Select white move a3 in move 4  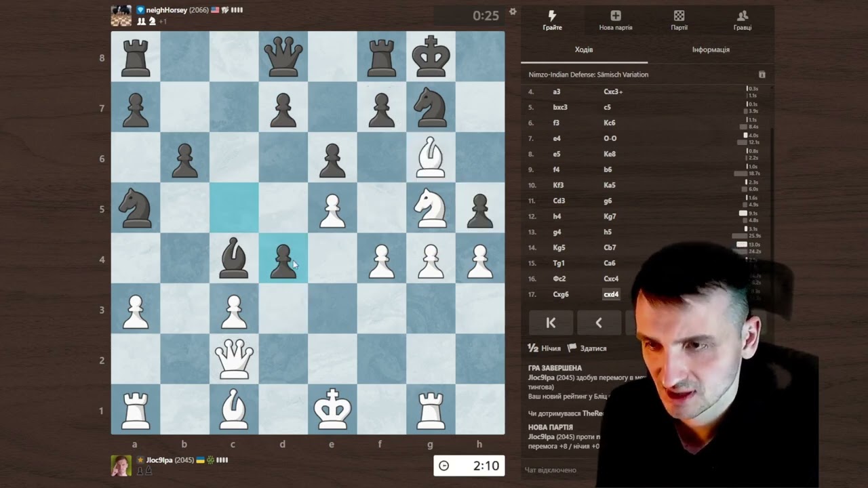557,91
